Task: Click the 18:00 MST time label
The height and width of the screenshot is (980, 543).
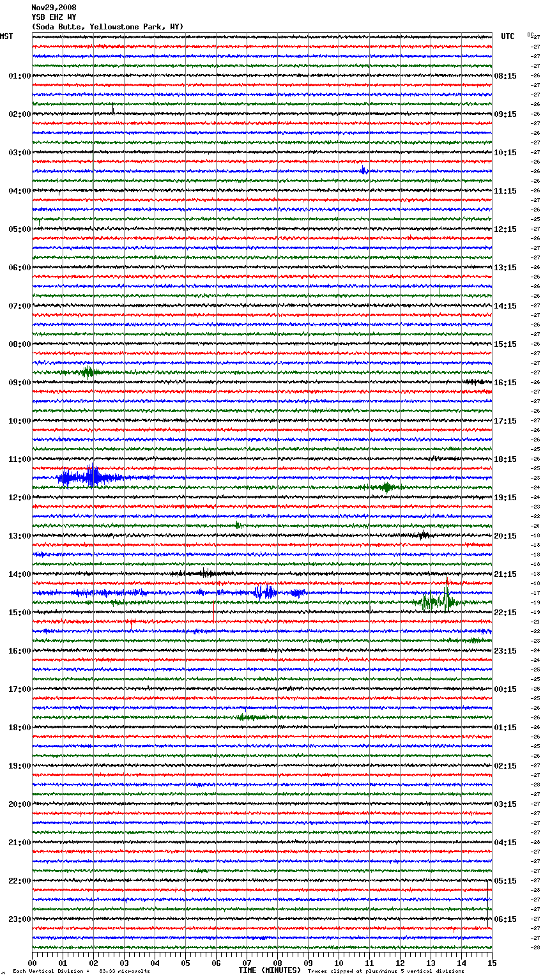Action: (19, 728)
